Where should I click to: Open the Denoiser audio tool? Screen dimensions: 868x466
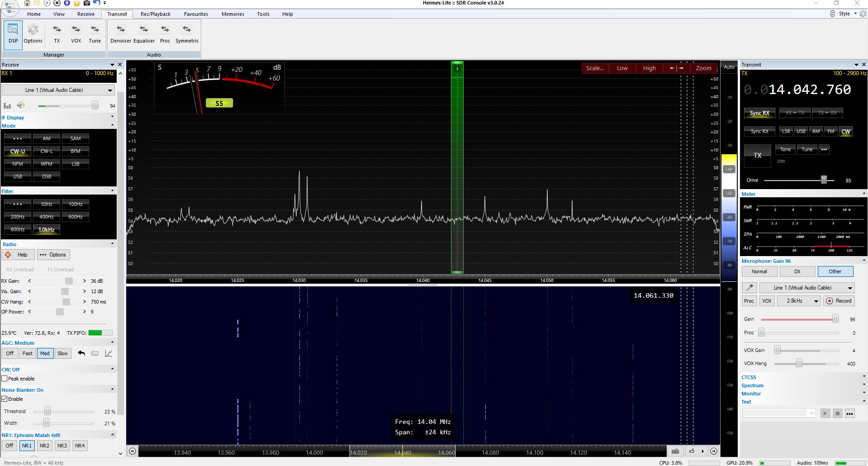tap(121, 34)
